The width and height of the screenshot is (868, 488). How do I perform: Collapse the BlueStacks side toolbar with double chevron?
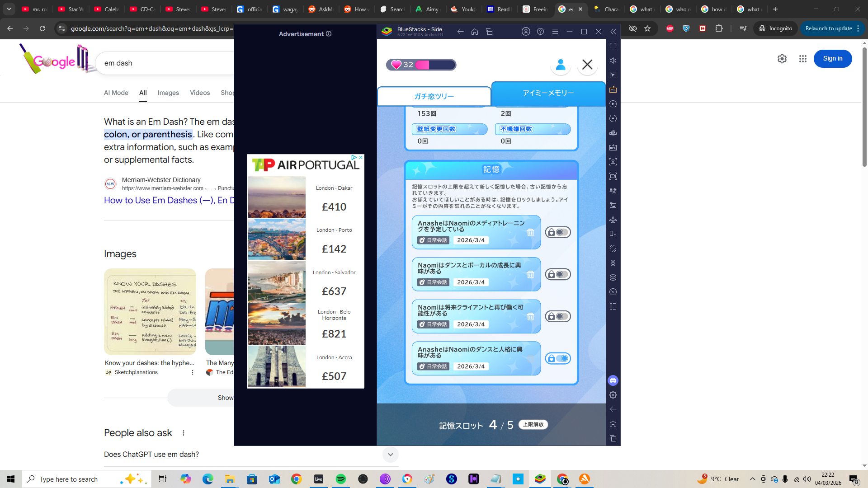pos(613,32)
